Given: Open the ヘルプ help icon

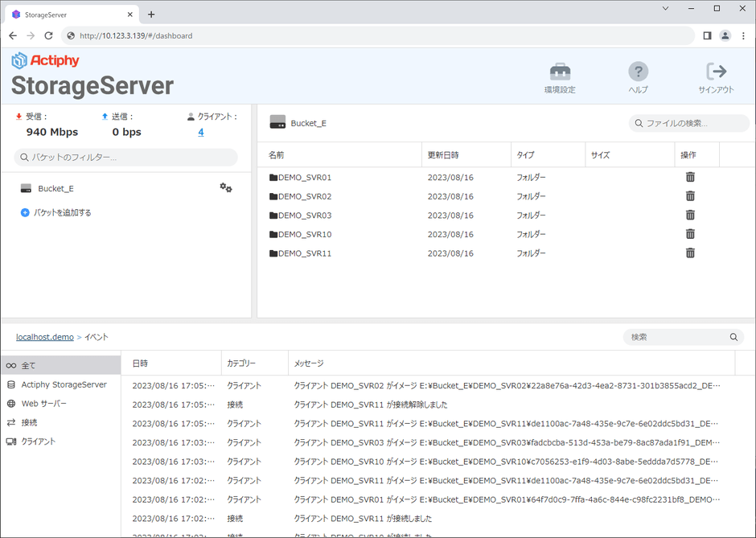Looking at the screenshot, I should 638,72.
